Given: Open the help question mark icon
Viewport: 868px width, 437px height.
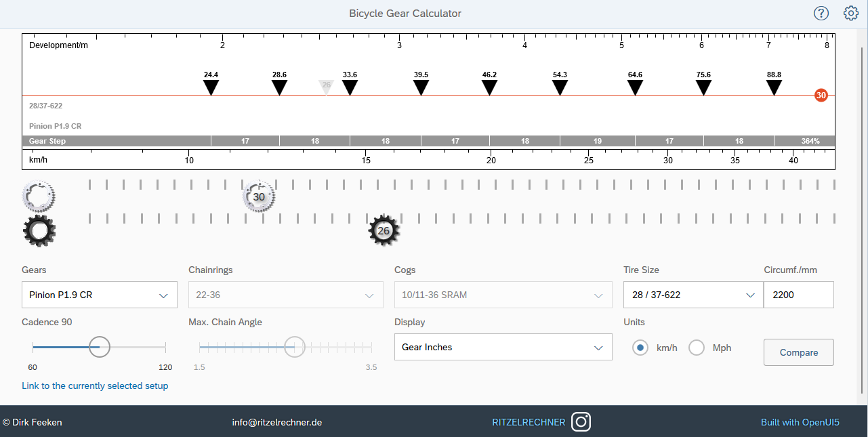Looking at the screenshot, I should (x=821, y=14).
